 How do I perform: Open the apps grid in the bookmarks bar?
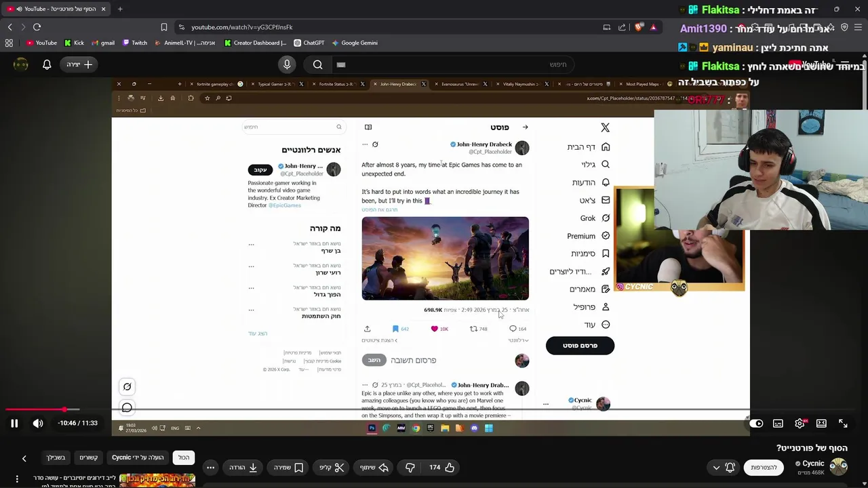(x=9, y=43)
